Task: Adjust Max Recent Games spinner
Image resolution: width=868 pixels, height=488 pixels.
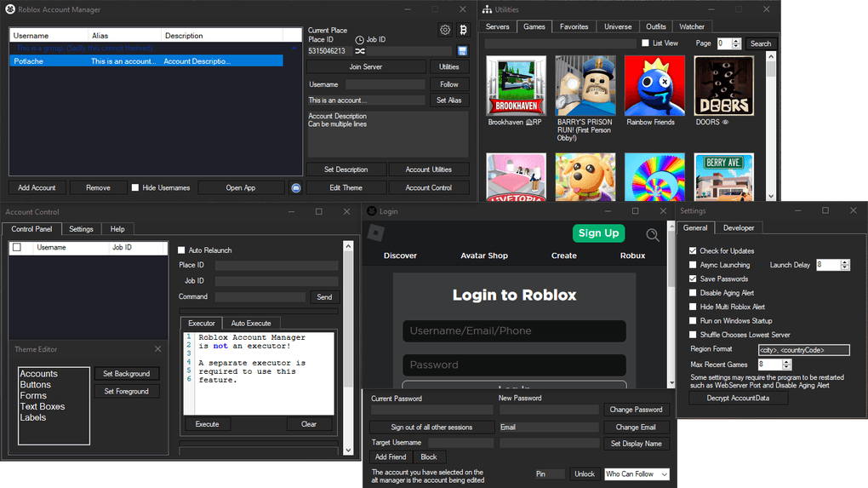Action: point(786,365)
